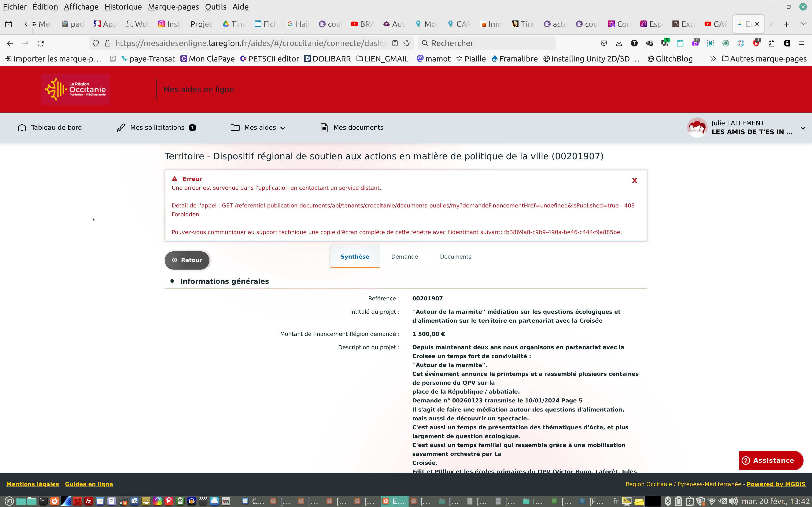The image size is (812, 507).
Task: Open the Guides en ligne link
Action: 89,484
